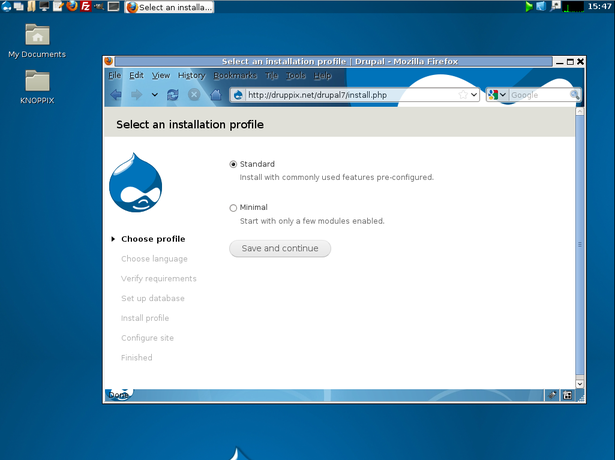
Task: Click the 'Verify requirements' step text
Action: point(159,278)
